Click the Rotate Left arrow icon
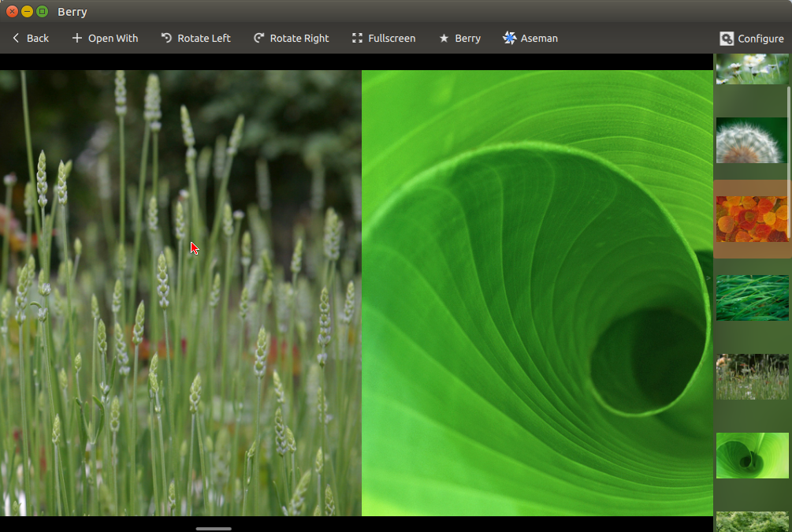This screenshot has height=532, width=792. [166, 38]
